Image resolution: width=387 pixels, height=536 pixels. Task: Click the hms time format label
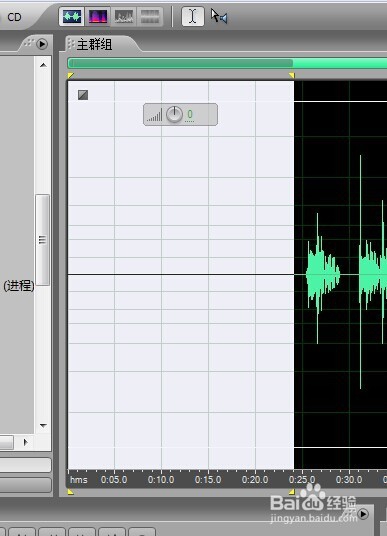point(79,480)
